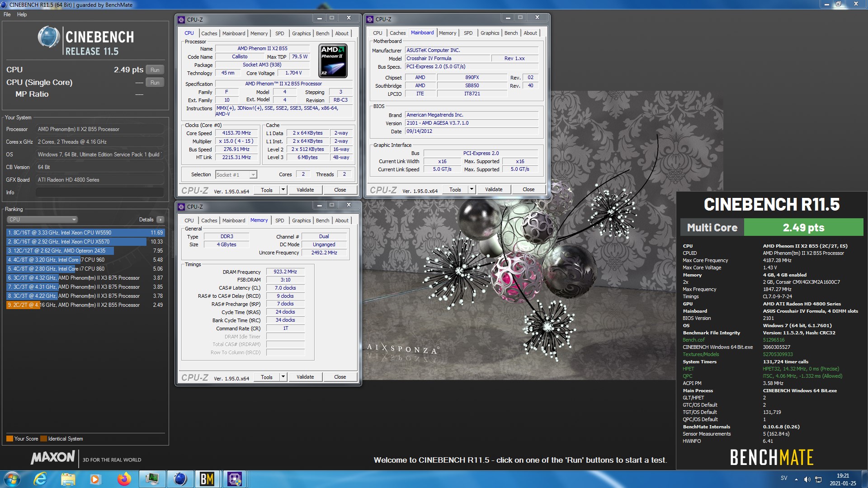Open the CPU ranking type dropdown
This screenshot has height=488, width=868.
click(42, 220)
